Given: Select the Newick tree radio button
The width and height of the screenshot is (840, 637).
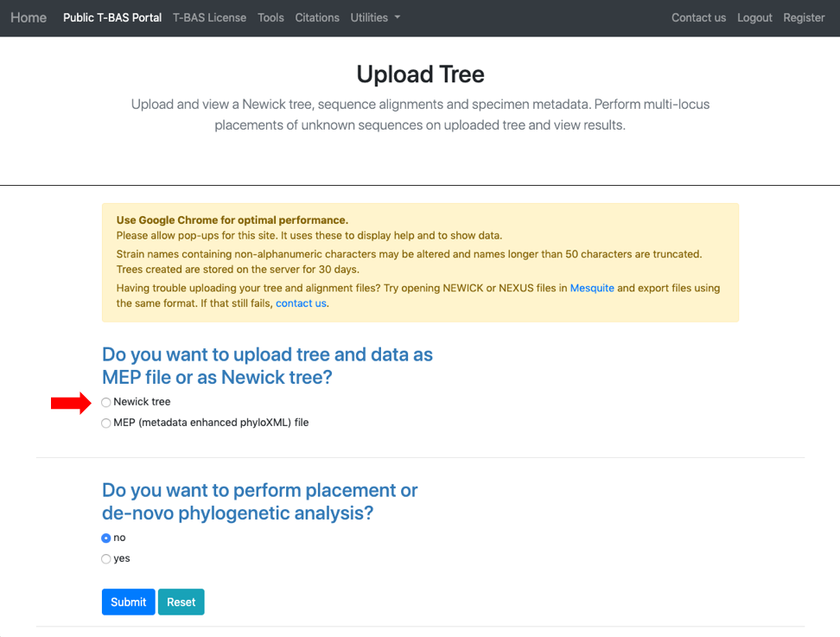Looking at the screenshot, I should (106, 403).
